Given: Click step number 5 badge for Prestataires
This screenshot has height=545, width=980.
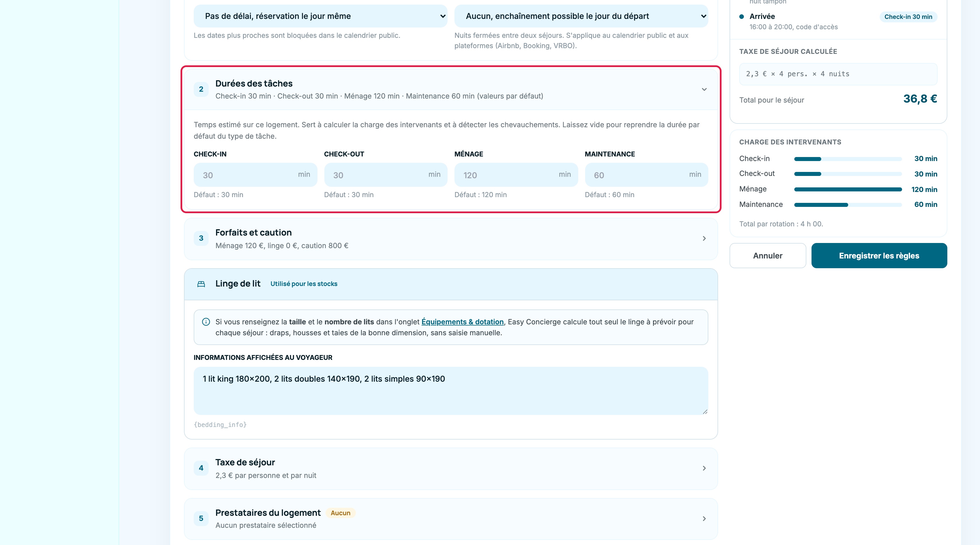Looking at the screenshot, I should pyautogui.click(x=201, y=519).
